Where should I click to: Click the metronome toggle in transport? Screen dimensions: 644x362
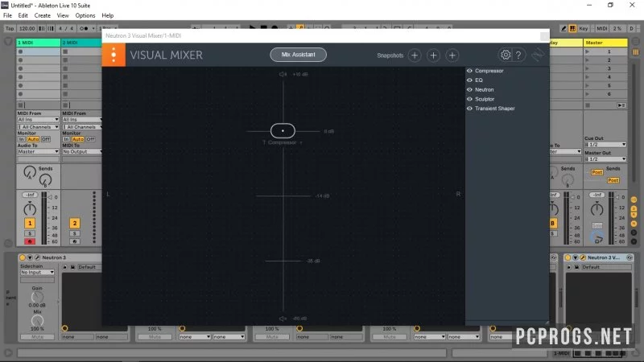pos(85,28)
